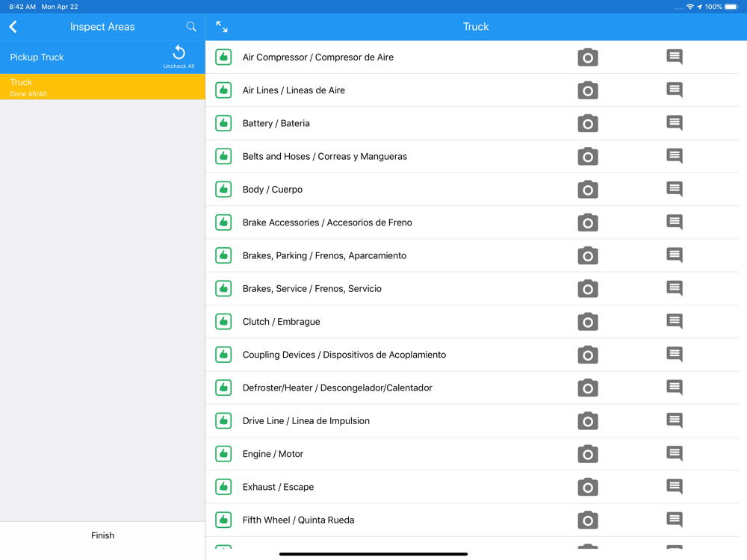Toggle thumbs-up check on Drive Line
The width and height of the screenshot is (747, 560).
tap(223, 420)
